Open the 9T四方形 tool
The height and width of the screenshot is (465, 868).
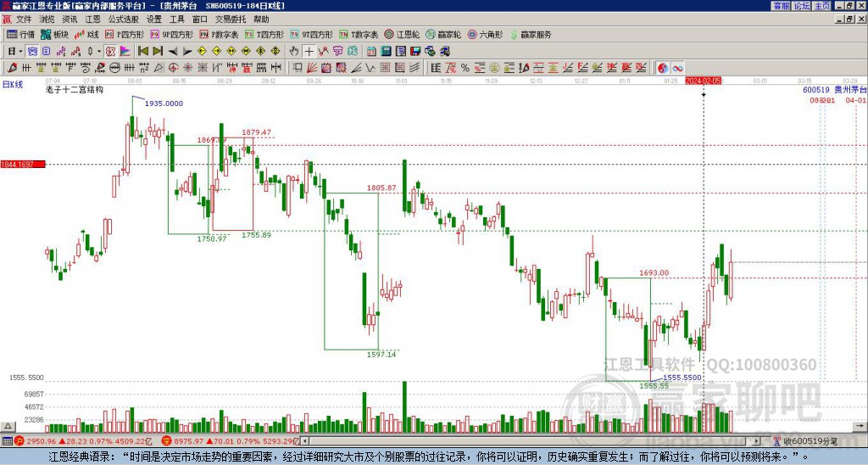click(x=311, y=34)
